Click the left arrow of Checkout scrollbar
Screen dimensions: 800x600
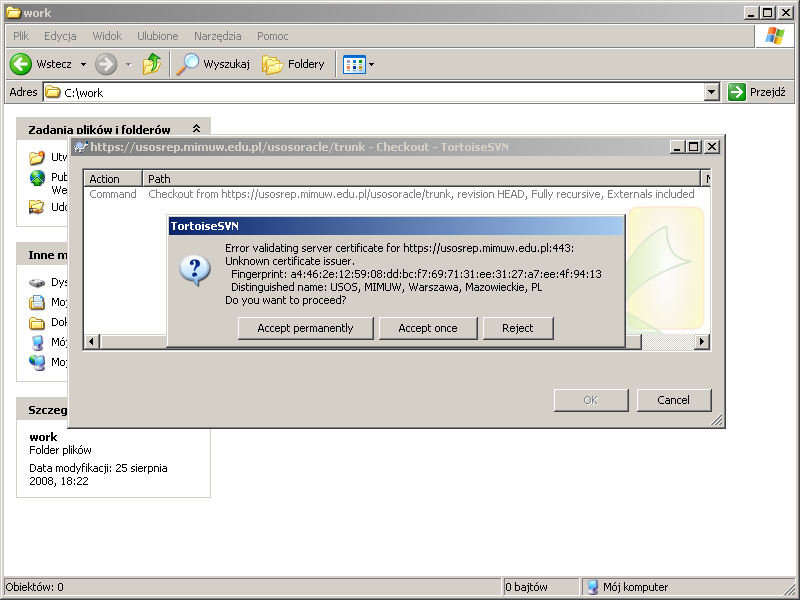click(91, 341)
